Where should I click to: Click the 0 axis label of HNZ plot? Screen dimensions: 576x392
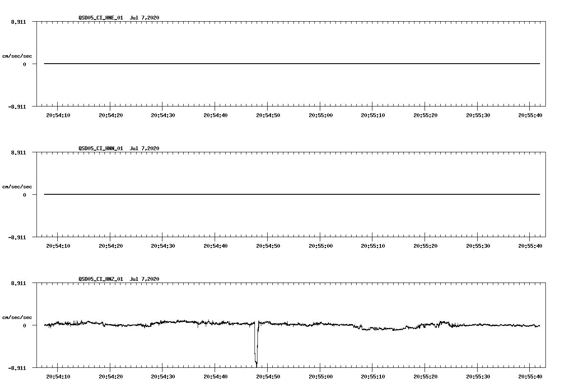[25, 325]
